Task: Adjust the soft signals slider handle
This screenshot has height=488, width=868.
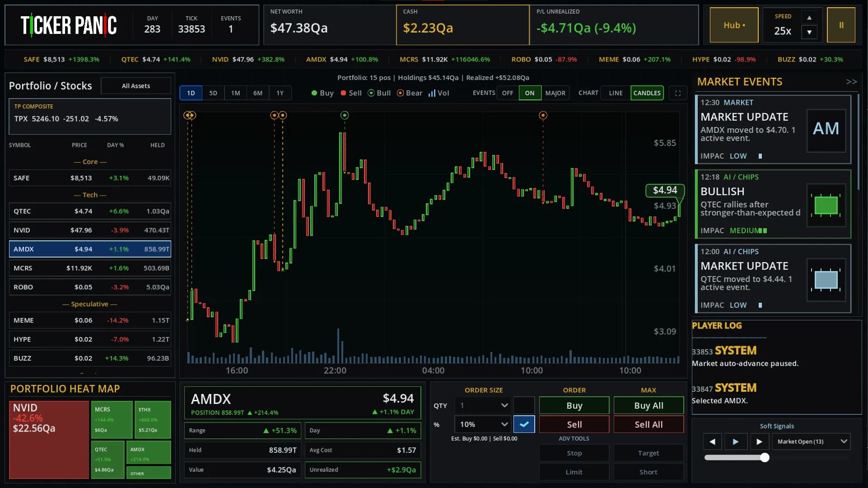Action: (x=764, y=458)
